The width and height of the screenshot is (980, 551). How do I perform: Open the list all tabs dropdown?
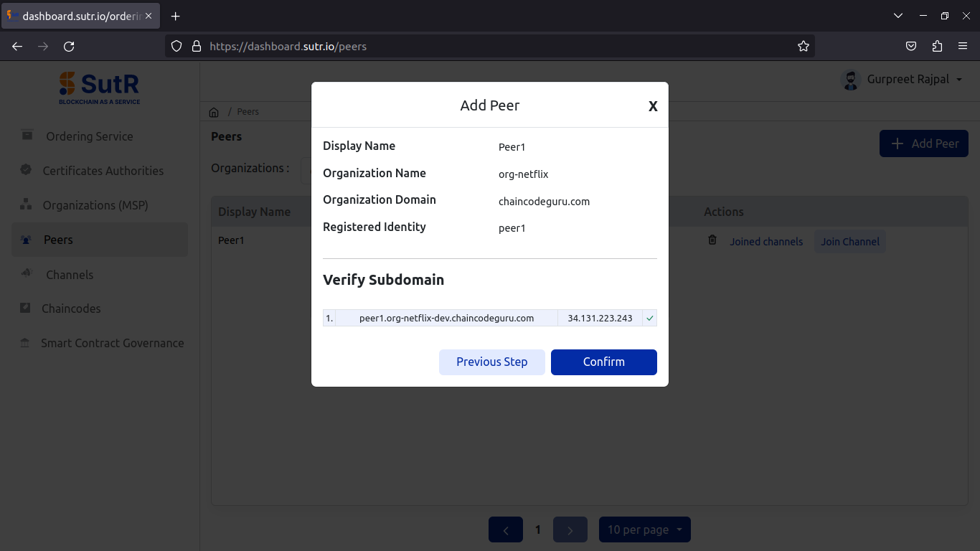click(x=898, y=16)
